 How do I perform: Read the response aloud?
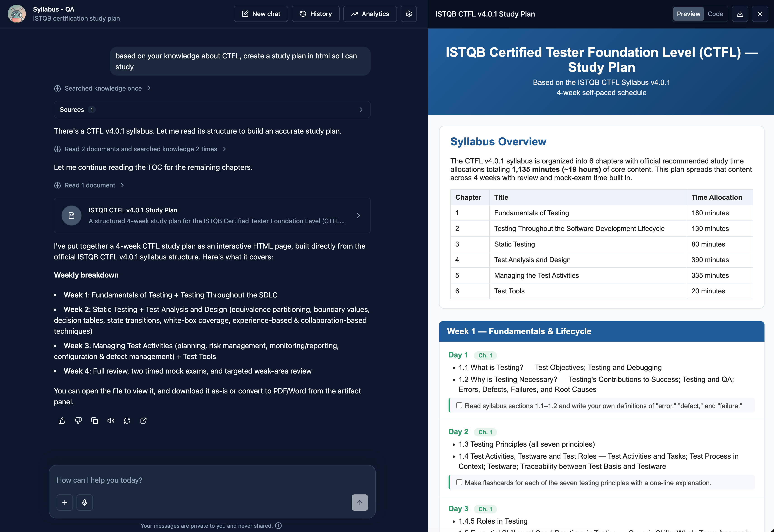point(111,421)
